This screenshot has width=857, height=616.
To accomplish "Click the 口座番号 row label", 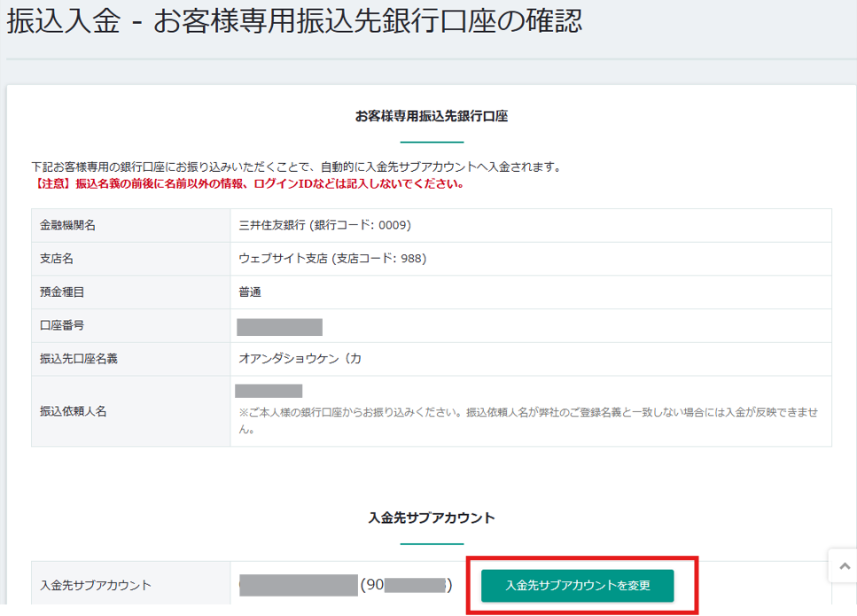I will pos(62,325).
